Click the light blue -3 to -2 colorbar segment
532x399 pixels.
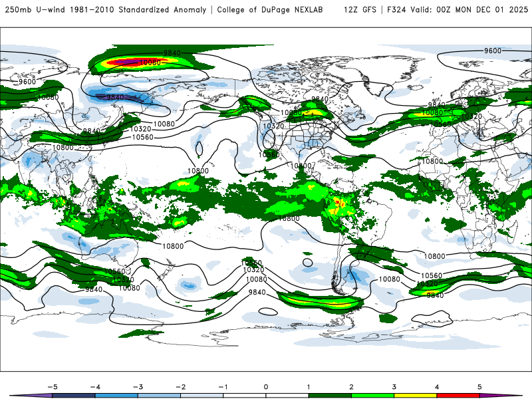159,396
